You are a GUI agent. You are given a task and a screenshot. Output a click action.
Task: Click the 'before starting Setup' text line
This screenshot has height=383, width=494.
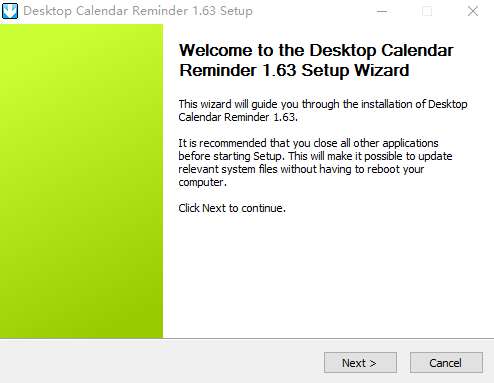click(315, 156)
